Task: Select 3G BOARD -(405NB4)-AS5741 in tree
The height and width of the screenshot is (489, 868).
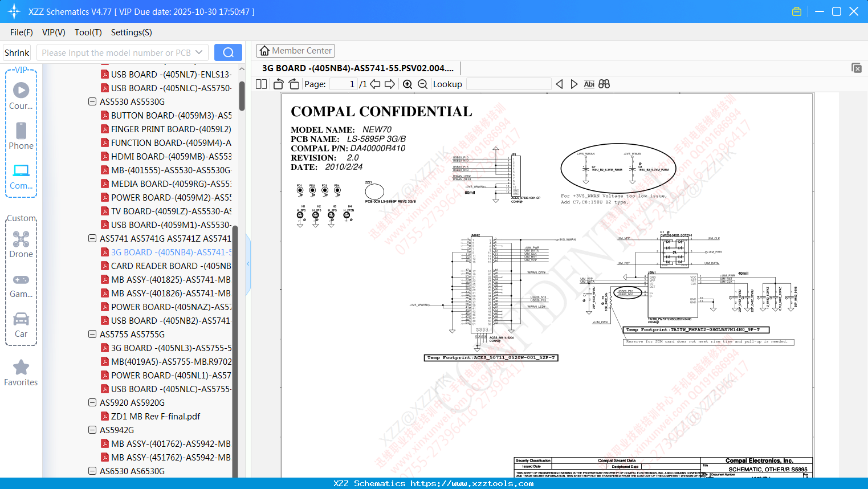Action: point(166,252)
